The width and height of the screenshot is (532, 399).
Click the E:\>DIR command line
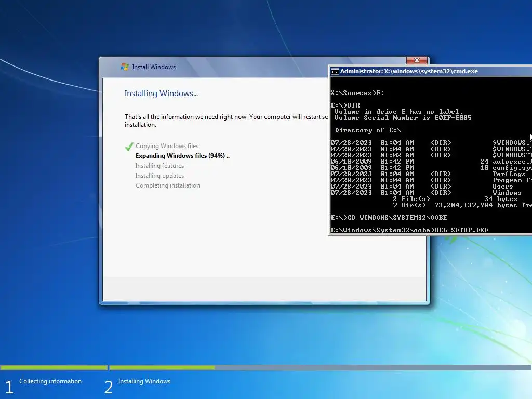[x=345, y=105]
